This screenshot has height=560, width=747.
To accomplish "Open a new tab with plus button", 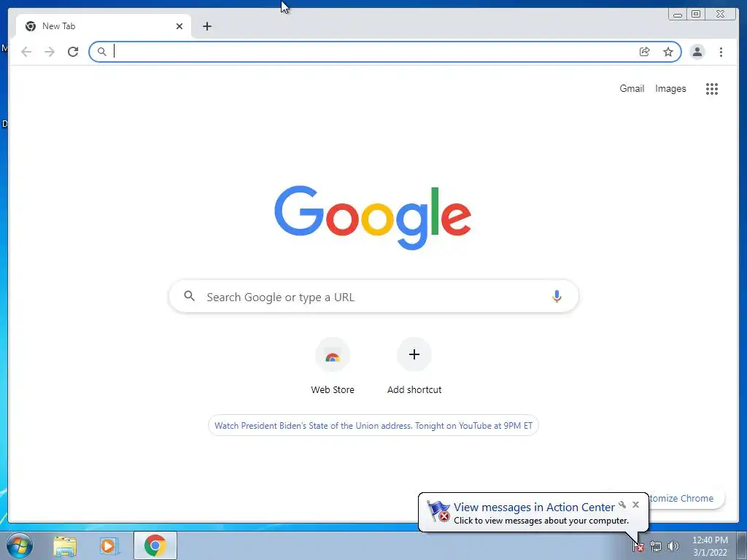I will [x=206, y=26].
